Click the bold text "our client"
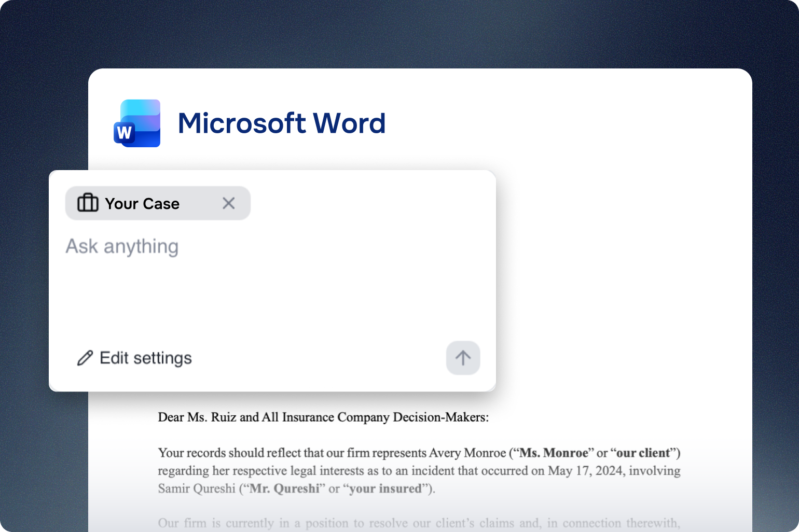Viewport: 799px width, 532px height. click(x=643, y=453)
